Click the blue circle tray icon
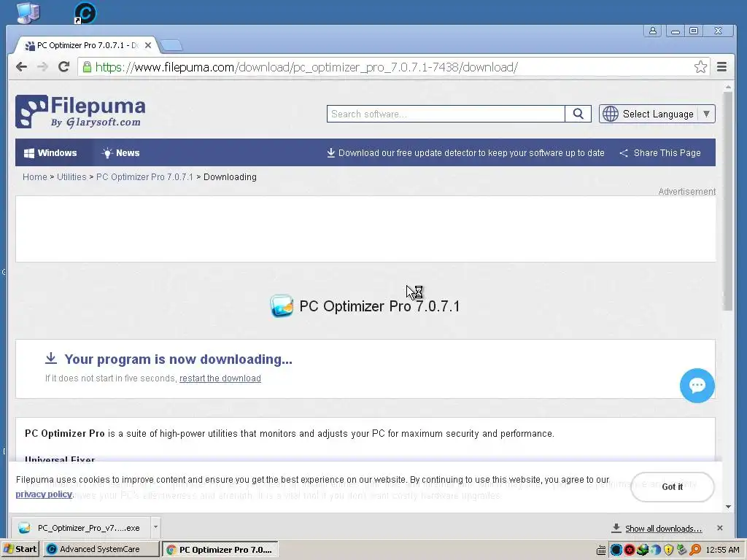 tap(616, 550)
